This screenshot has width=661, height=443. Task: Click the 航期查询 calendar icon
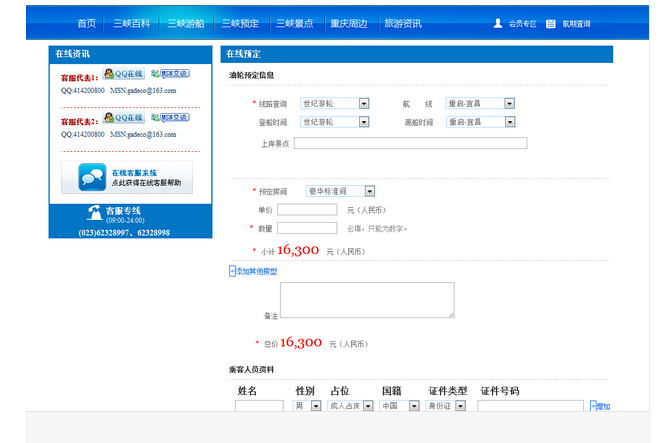550,23
